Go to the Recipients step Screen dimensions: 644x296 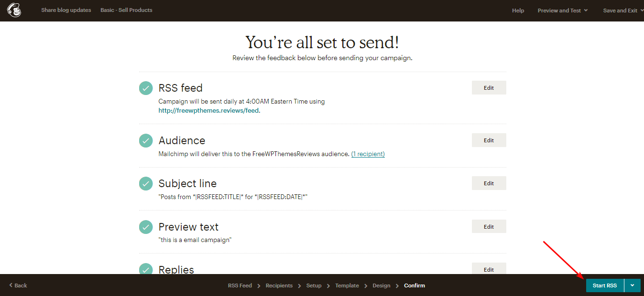(x=279, y=285)
